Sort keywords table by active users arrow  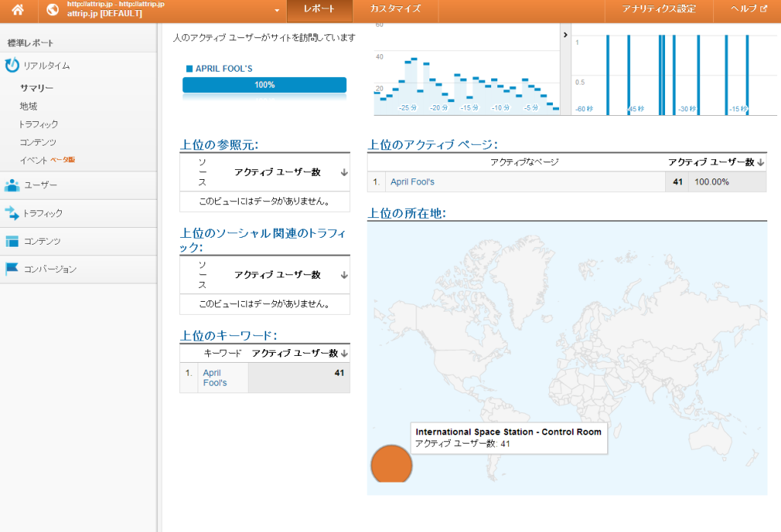click(x=344, y=354)
